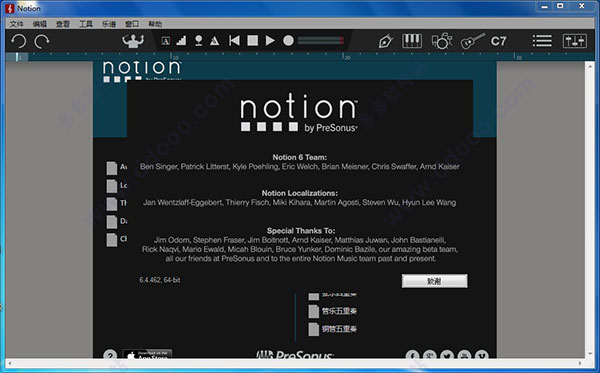Select the text tool 'A' icon
This screenshot has width=600, height=373.
[166, 41]
